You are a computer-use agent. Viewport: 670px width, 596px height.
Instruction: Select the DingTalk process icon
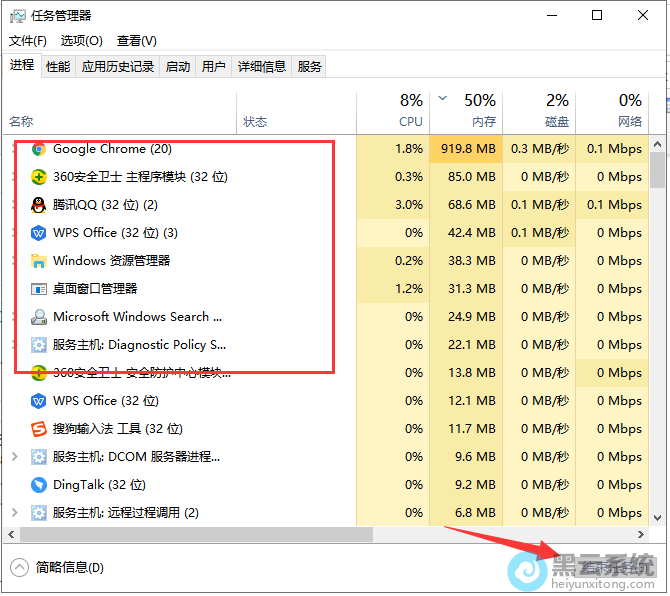[39, 485]
